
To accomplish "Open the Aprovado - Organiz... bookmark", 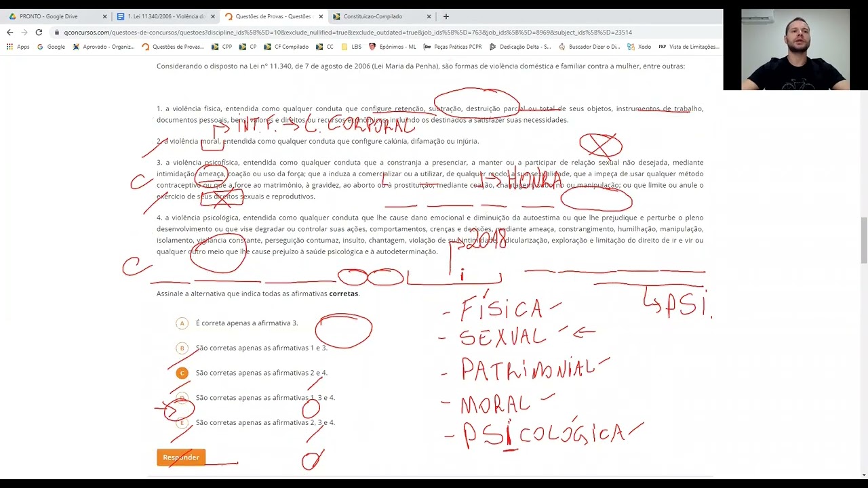I will click(104, 47).
